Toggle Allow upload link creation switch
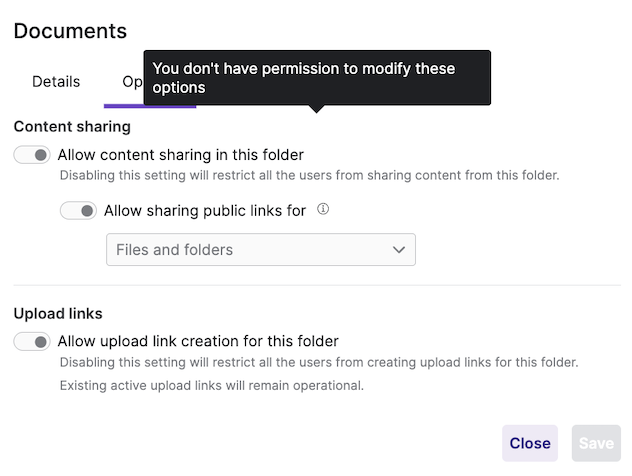632x476 pixels. click(32, 342)
